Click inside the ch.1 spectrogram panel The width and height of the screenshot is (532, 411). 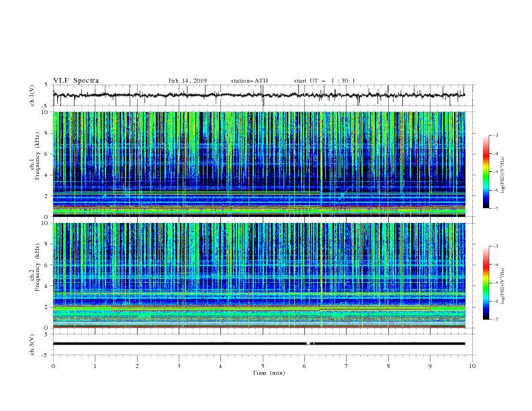(259, 164)
